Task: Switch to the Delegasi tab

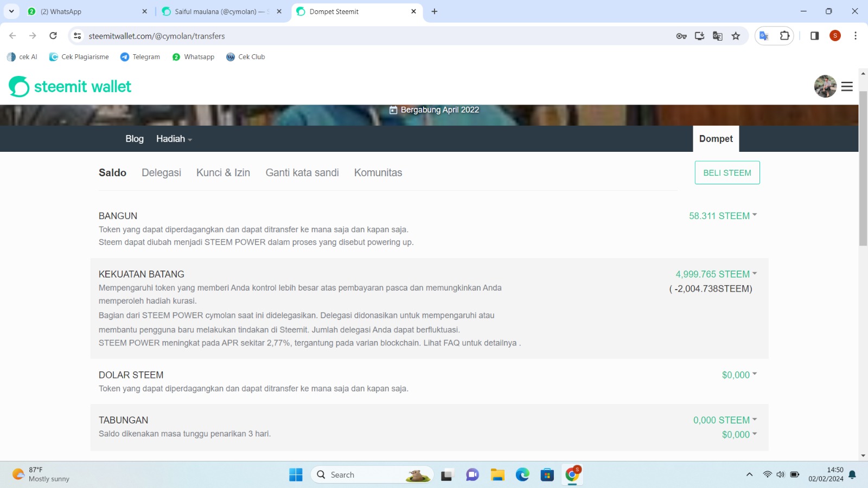Action: (x=161, y=172)
